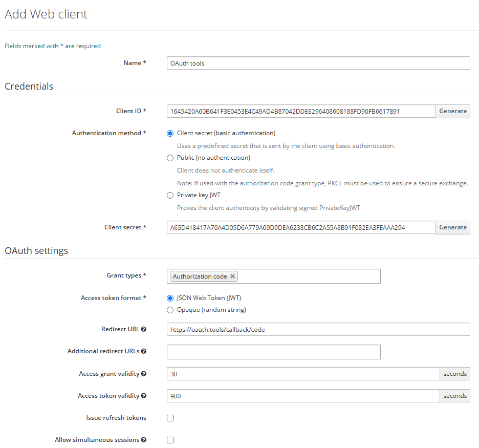Select Public (no authentication) method

pyautogui.click(x=170, y=158)
